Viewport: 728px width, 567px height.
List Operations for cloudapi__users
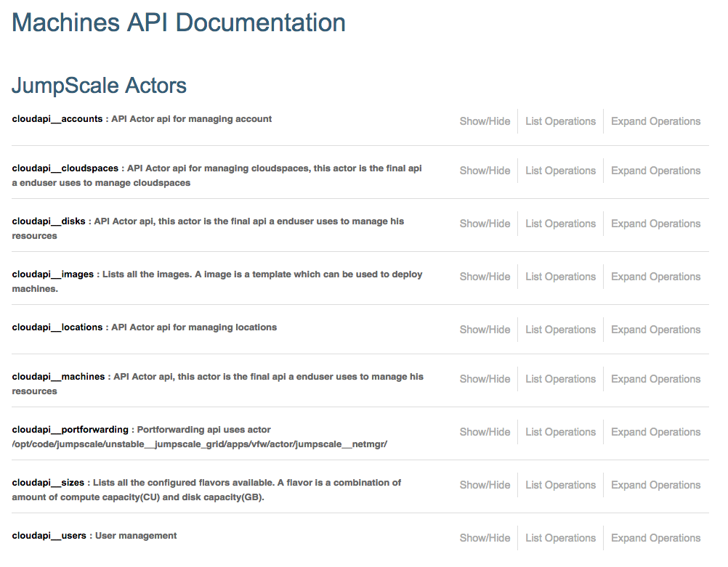[560, 538]
